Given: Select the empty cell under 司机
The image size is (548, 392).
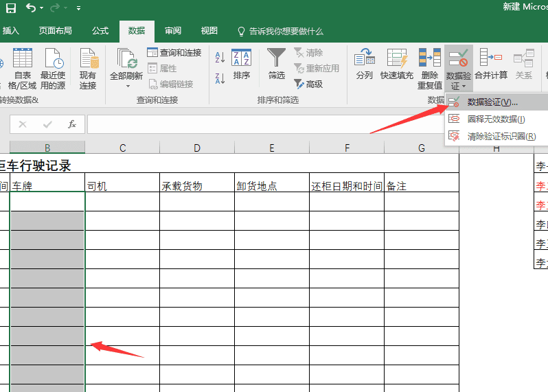Looking at the screenshot, I should tap(122, 202).
